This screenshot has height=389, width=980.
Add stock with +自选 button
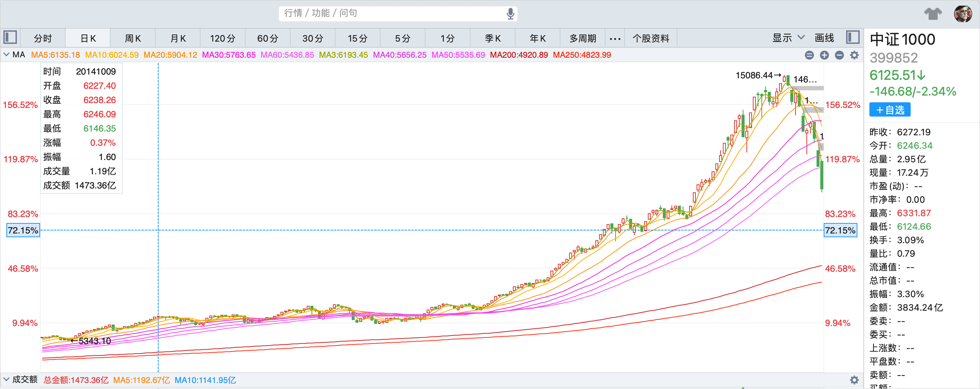pos(889,110)
